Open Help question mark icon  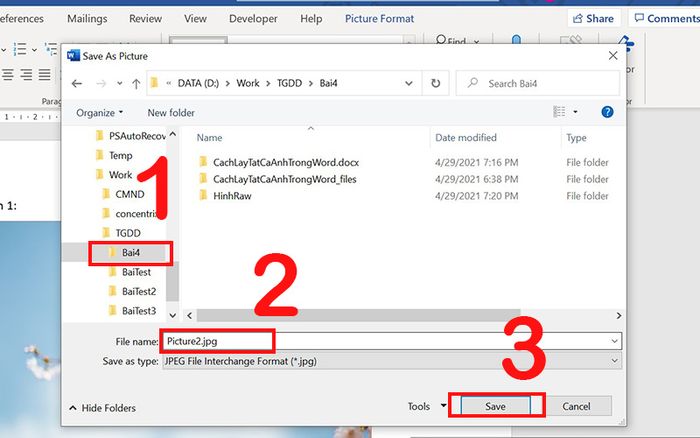tap(607, 112)
